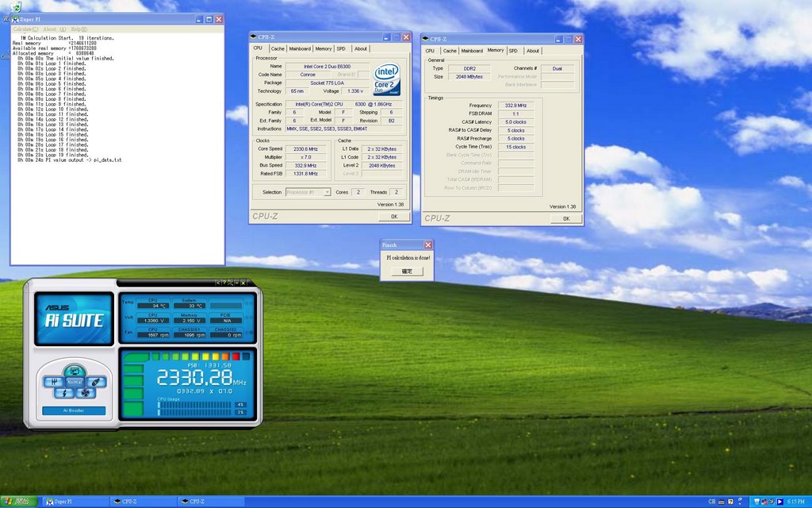The width and height of the screenshot is (812, 508).
Task: Minimize the AI Suite widget
Action: pos(236,283)
